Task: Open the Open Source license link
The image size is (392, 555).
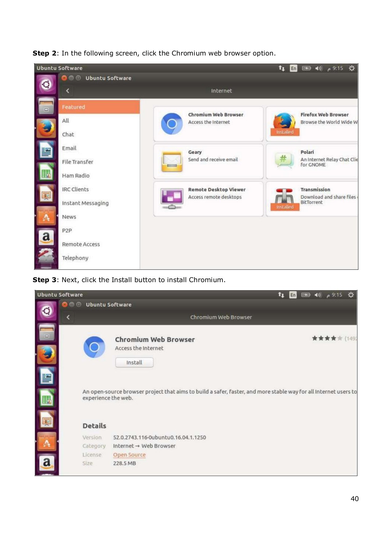Action: tap(129, 455)
